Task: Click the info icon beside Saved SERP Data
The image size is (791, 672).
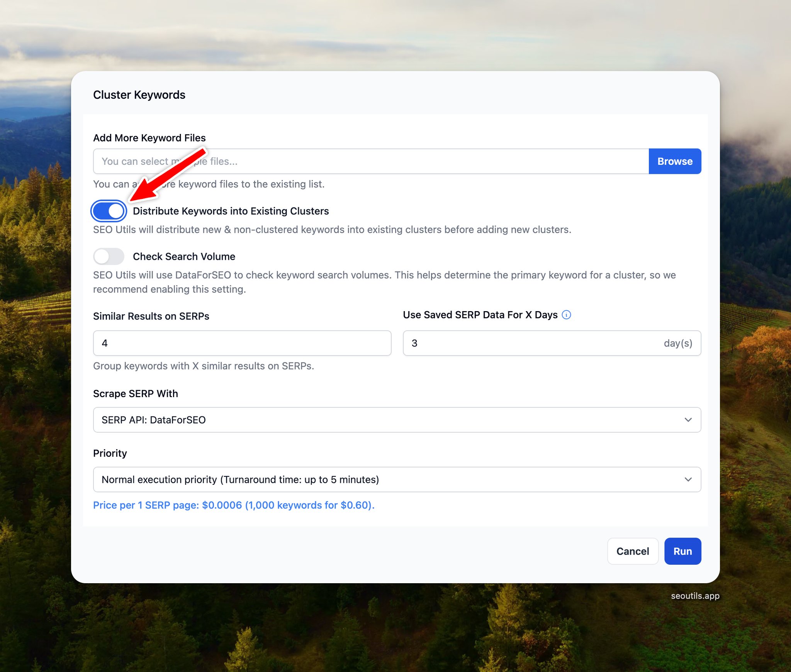Action: click(566, 315)
